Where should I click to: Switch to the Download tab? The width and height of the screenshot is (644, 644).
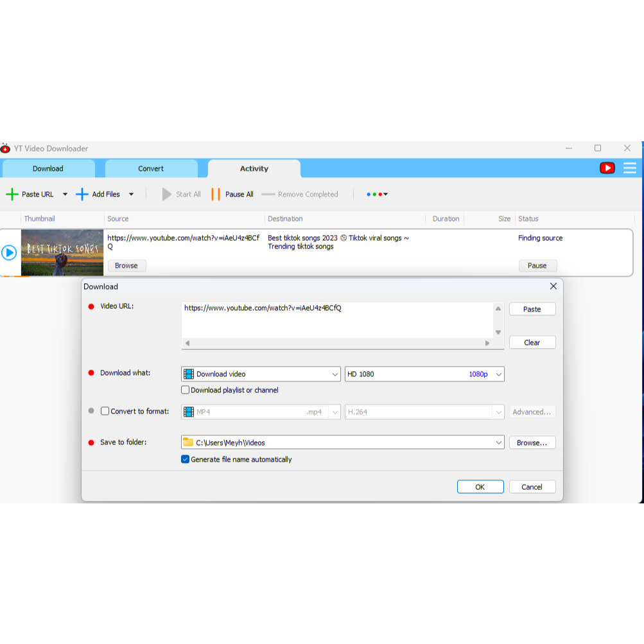coord(48,169)
